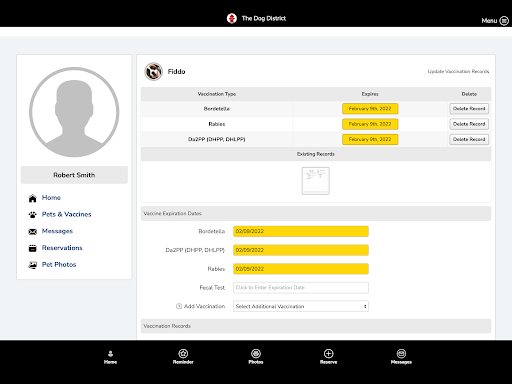This screenshot has height=384, width=512.
Task: Tap the Reminder icon in bottom bar
Action: point(183,353)
